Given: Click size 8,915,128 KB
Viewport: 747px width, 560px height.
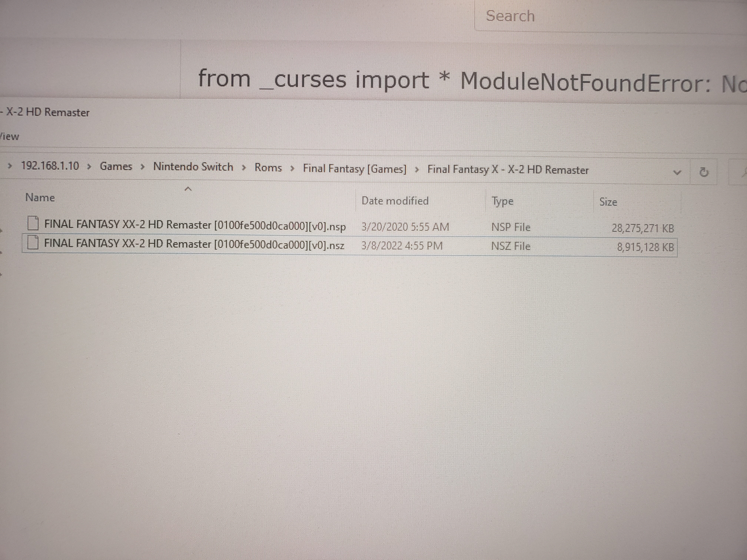Looking at the screenshot, I should click(645, 247).
